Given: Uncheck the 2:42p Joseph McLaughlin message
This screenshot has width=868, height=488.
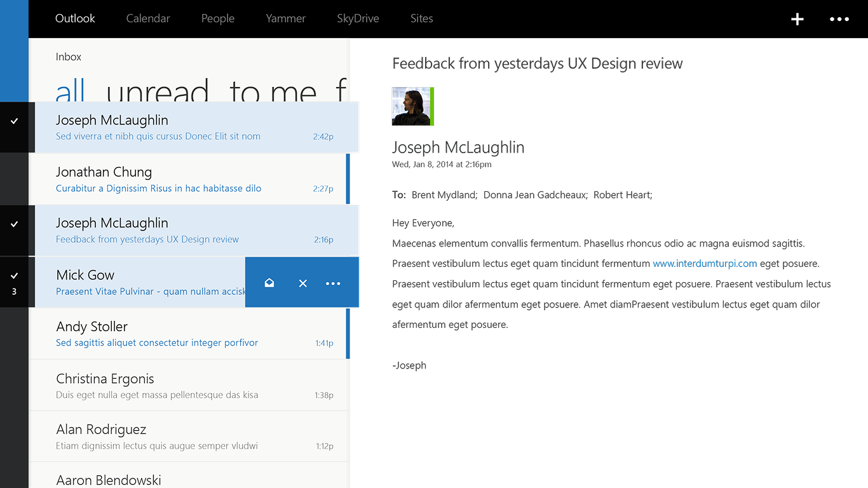Looking at the screenshot, I should [x=15, y=121].
